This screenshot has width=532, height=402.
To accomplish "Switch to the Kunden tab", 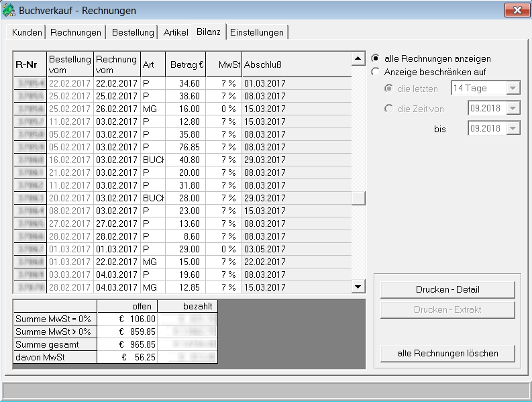I will point(28,32).
